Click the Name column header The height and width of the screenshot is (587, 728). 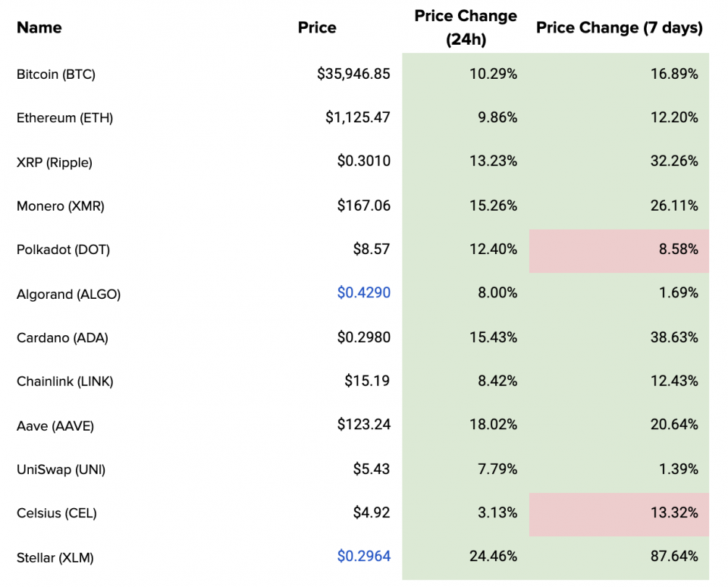coord(39,28)
